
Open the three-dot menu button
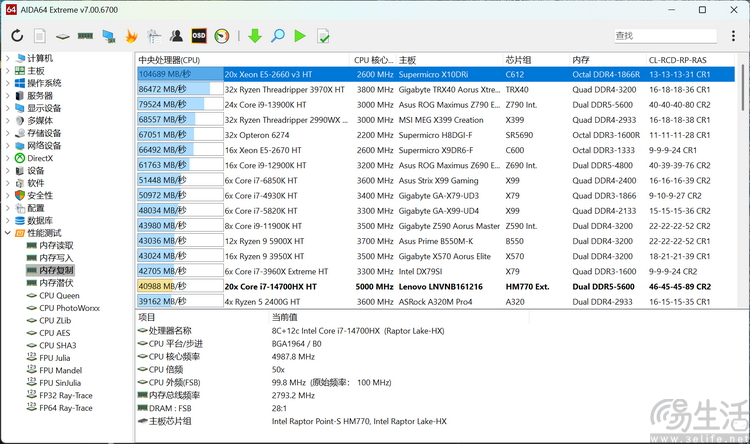pos(733,36)
